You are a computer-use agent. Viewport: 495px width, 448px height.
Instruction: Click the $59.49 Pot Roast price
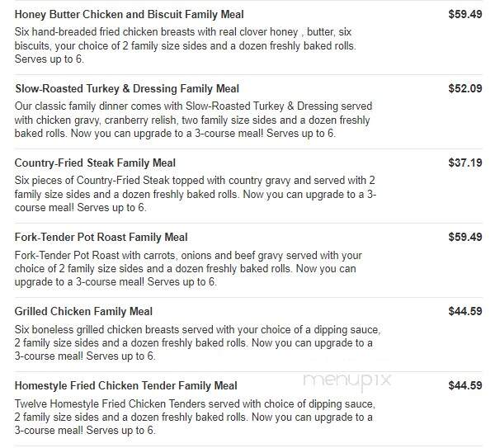pyautogui.click(x=465, y=237)
